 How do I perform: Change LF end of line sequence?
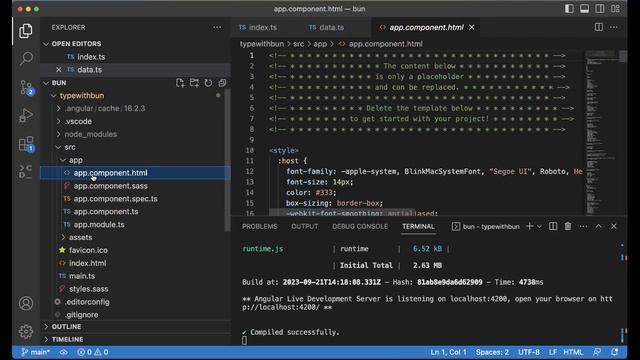click(x=553, y=352)
